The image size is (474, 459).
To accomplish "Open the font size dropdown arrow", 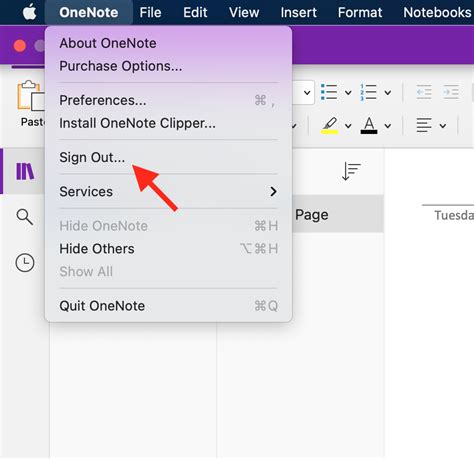I will (x=307, y=92).
